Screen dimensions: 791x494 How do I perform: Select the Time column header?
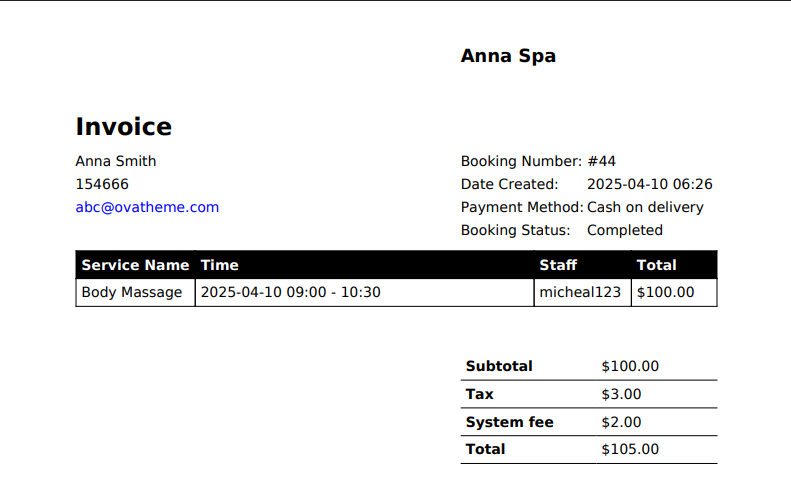(x=220, y=265)
